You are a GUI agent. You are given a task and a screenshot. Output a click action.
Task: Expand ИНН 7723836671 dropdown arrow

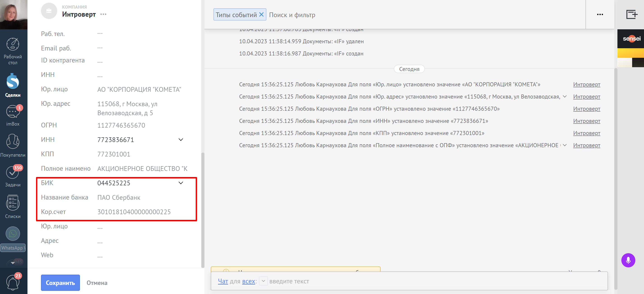point(181,140)
